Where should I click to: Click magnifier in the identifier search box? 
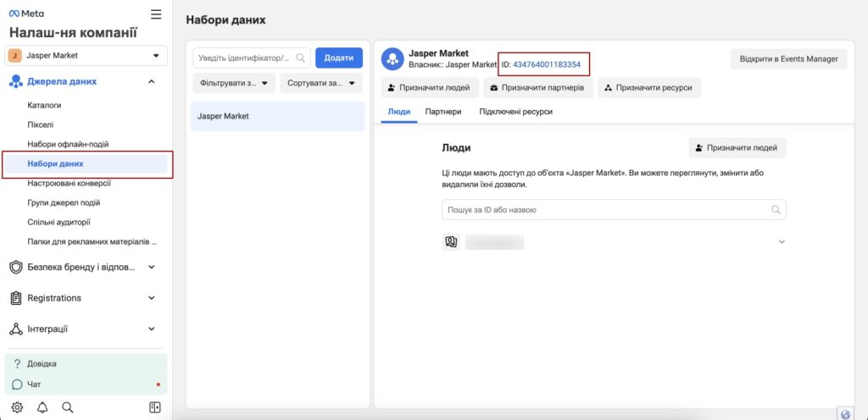(x=301, y=58)
